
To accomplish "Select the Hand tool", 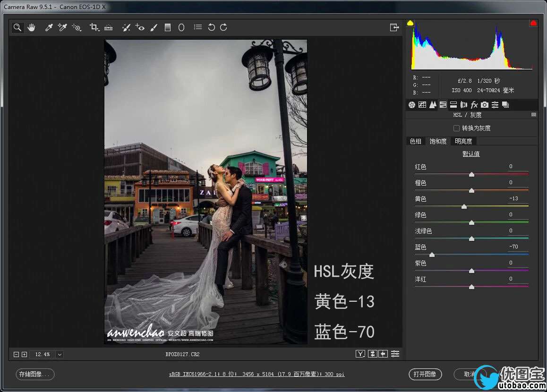I will coord(31,27).
